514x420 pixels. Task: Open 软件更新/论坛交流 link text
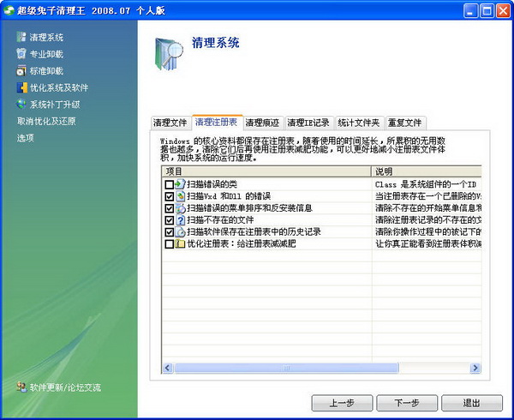[x=65, y=387]
